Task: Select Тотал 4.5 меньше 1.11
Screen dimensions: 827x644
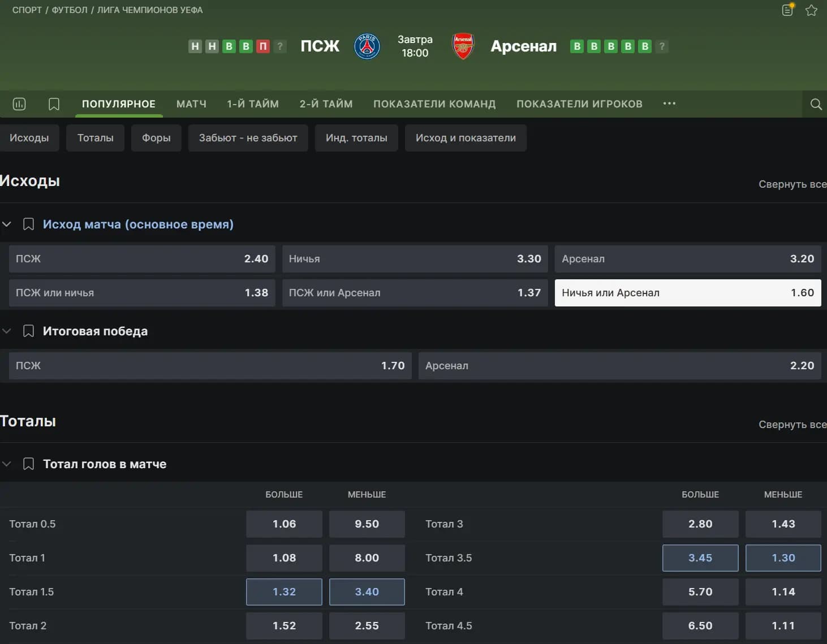Action: tap(783, 626)
